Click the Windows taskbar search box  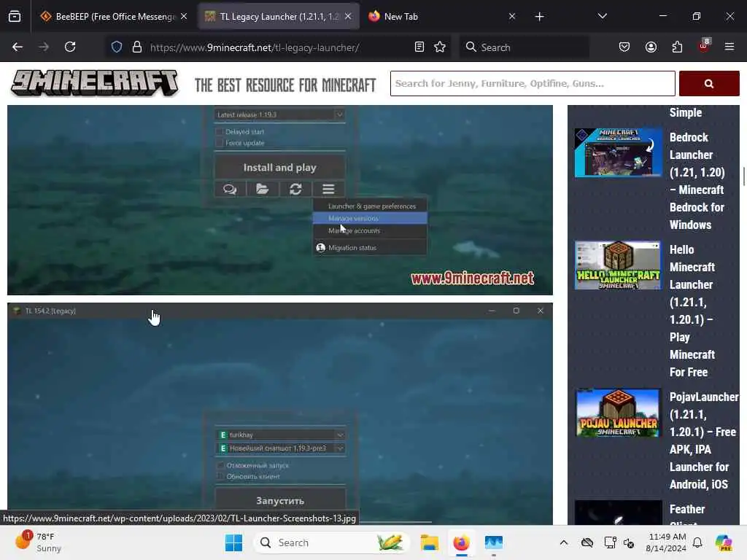[331, 542]
